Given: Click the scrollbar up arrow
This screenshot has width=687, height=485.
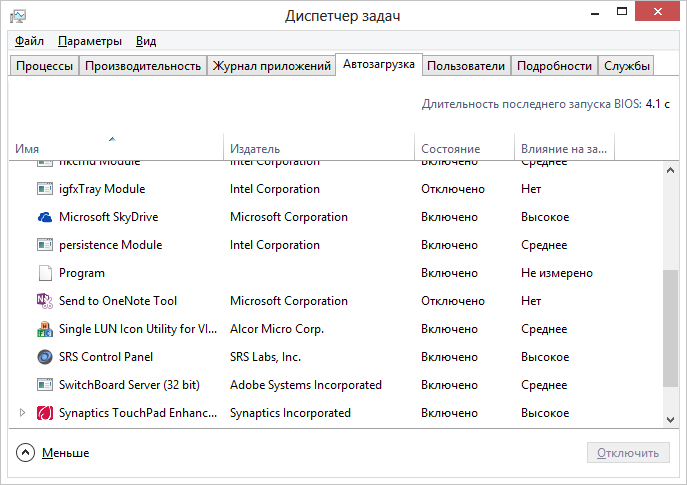Looking at the screenshot, I should coord(670,170).
